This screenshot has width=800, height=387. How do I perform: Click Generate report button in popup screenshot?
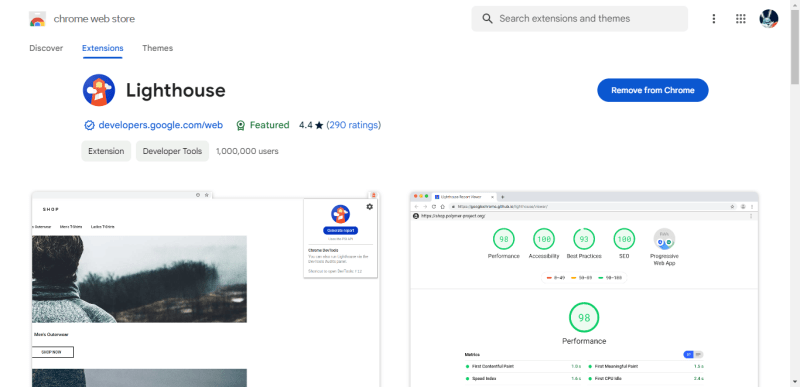(340, 230)
